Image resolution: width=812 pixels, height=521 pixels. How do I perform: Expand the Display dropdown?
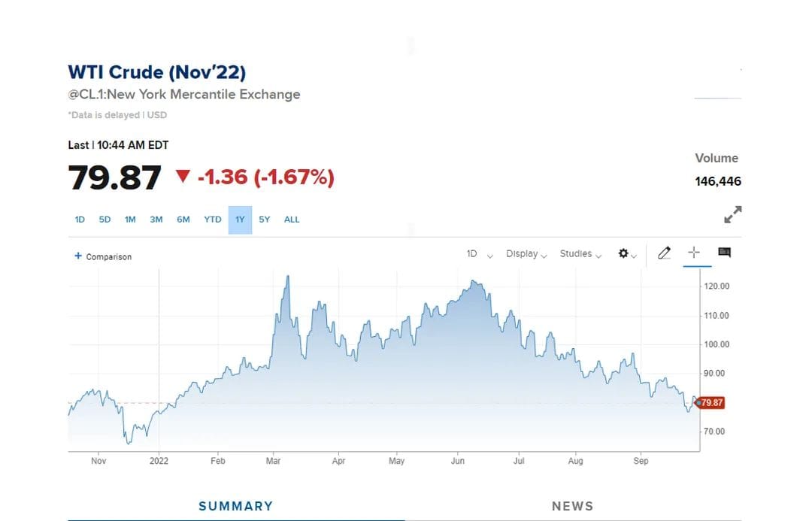click(526, 254)
